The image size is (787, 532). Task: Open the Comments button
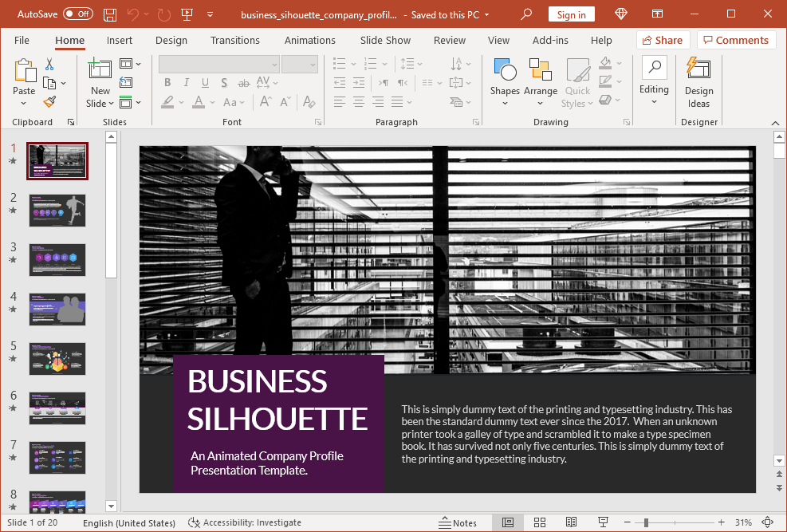(735, 40)
